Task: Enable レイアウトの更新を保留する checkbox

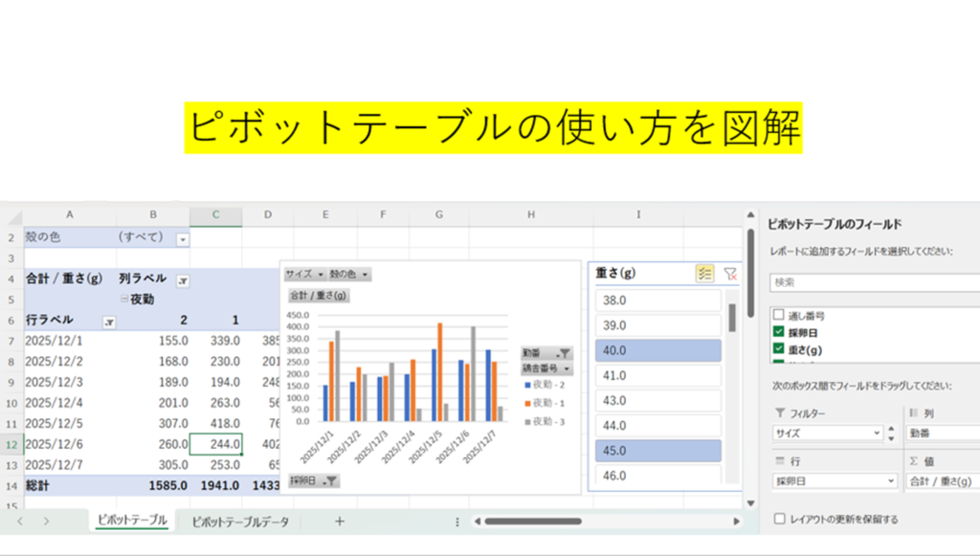Action: pos(779,520)
